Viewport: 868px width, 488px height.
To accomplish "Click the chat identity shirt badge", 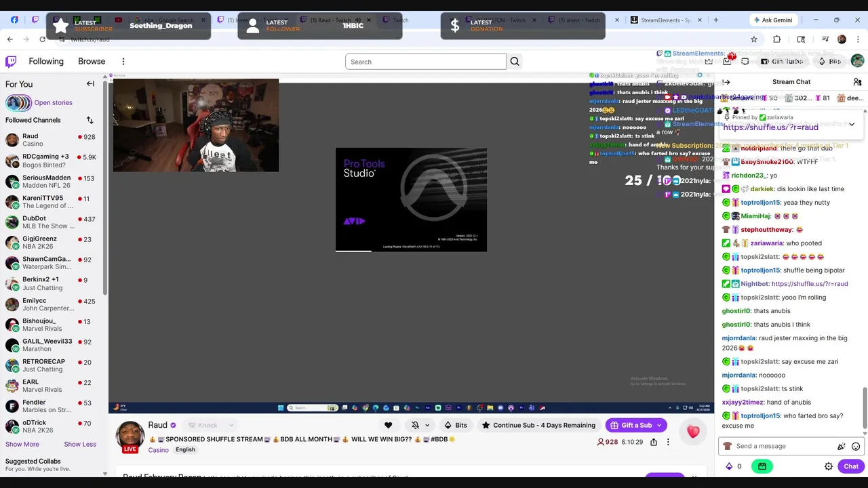I will 728,446.
